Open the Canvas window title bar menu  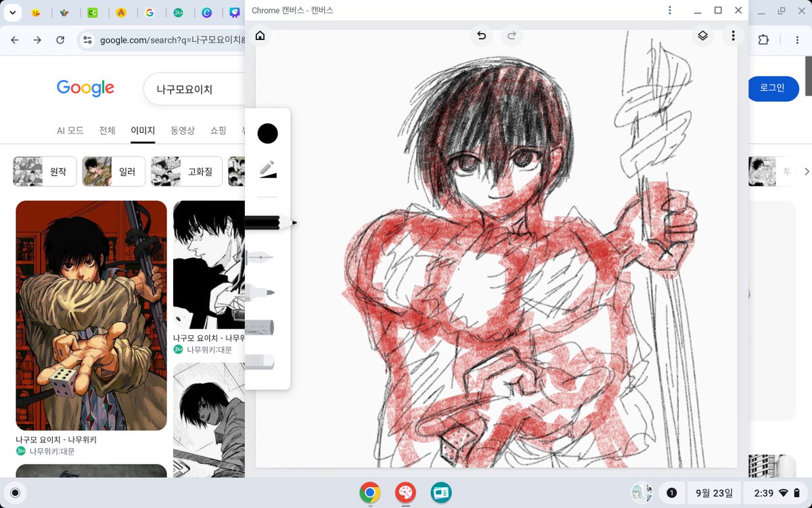pyautogui.click(x=670, y=10)
